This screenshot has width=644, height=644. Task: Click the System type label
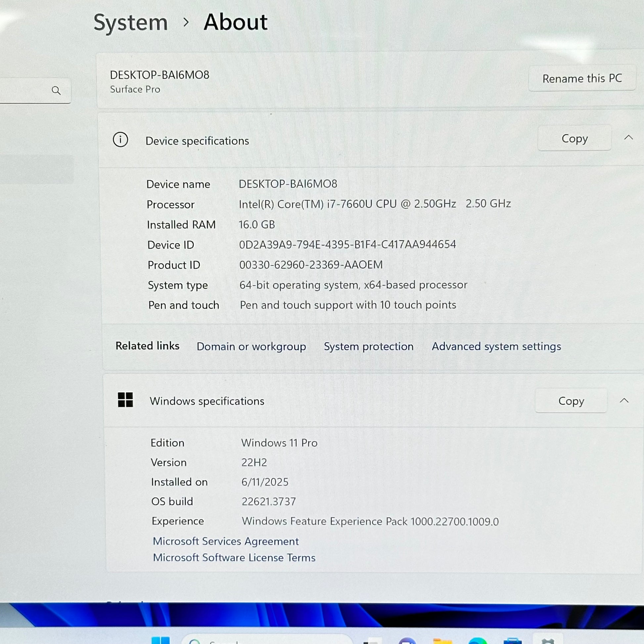click(x=178, y=285)
